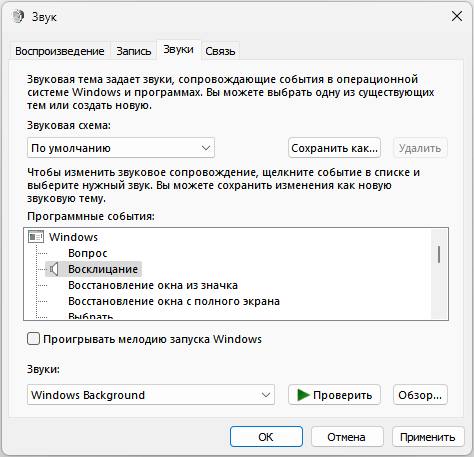Click the speaker icon beside Восклицание
The width and height of the screenshot is (474, 457).
54,269
